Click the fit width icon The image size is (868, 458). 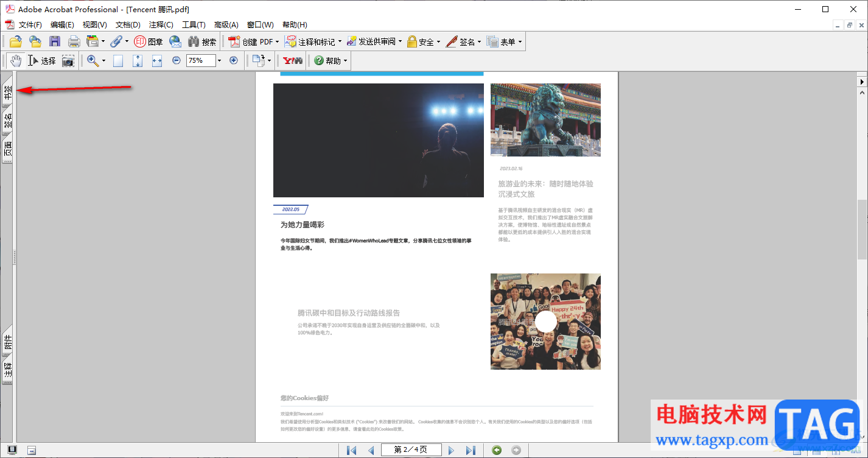click(x=157, y=60)
